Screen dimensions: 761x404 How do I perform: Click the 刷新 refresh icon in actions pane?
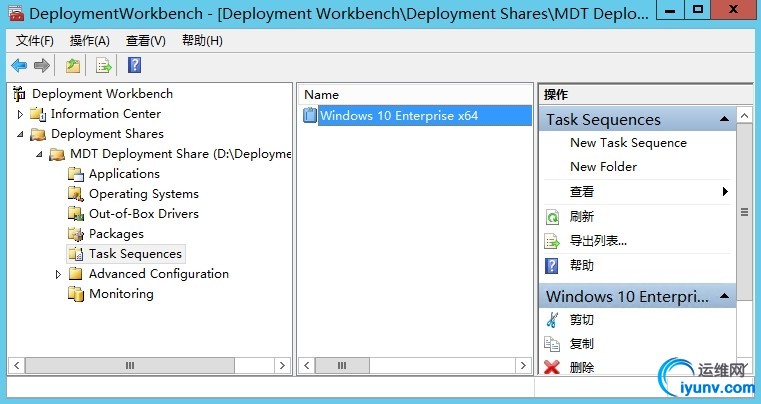pyautogui.click(x=552, y=217)
